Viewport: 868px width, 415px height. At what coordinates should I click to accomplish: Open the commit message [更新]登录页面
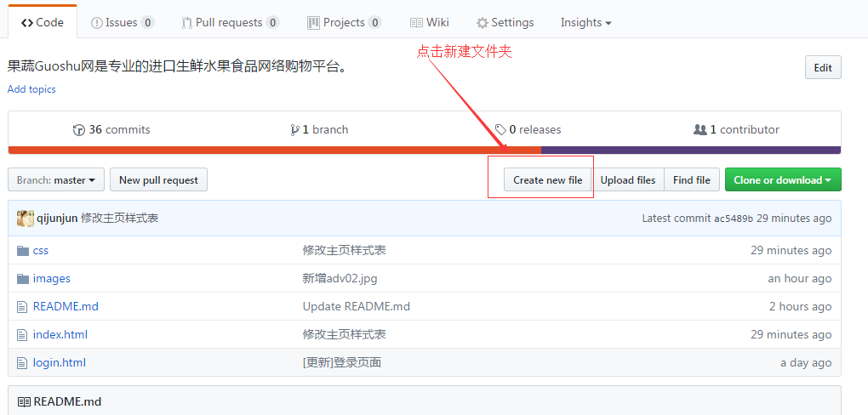(x=341, y=362)
